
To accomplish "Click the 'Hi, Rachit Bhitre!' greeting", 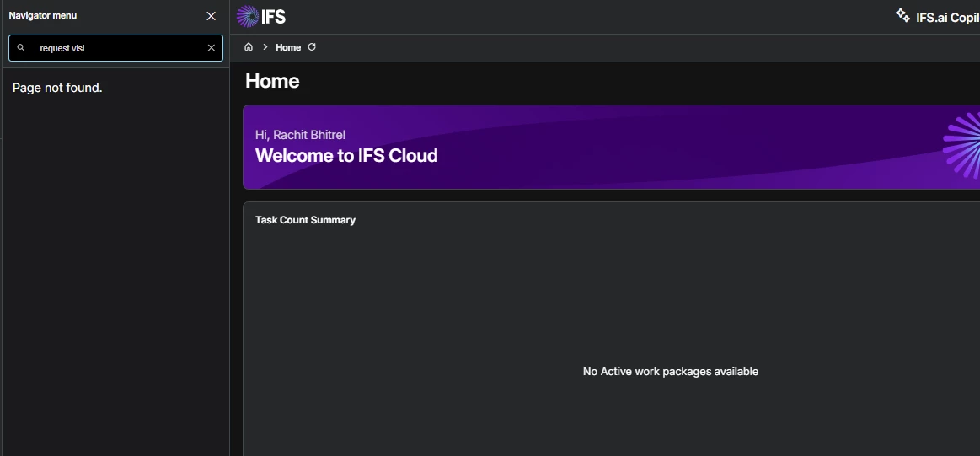I will coord(301,135).
